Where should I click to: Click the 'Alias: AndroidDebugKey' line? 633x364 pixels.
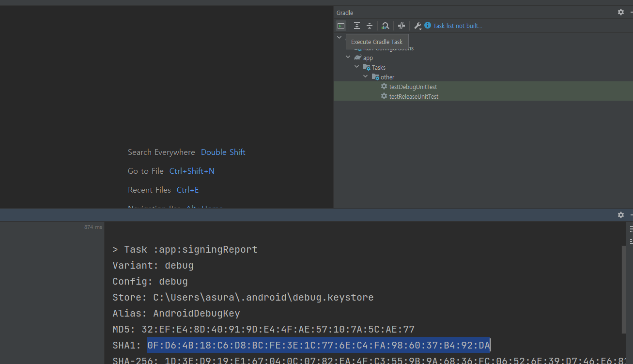pos(176,314)
